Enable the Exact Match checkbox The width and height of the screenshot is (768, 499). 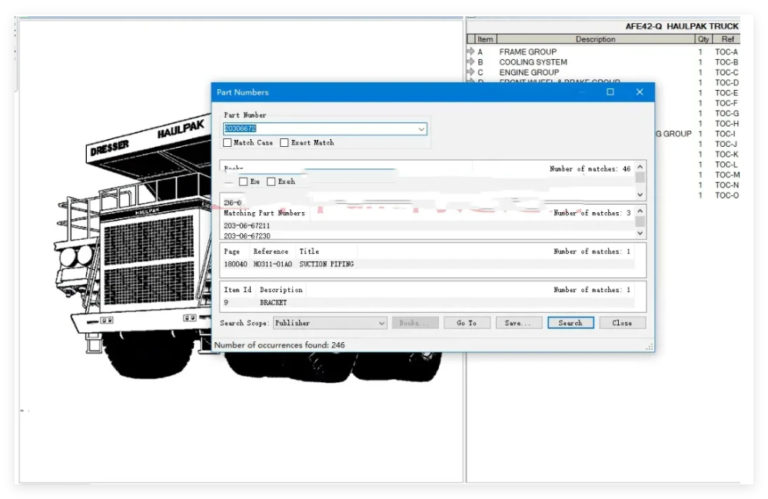[x=284, y=143]
